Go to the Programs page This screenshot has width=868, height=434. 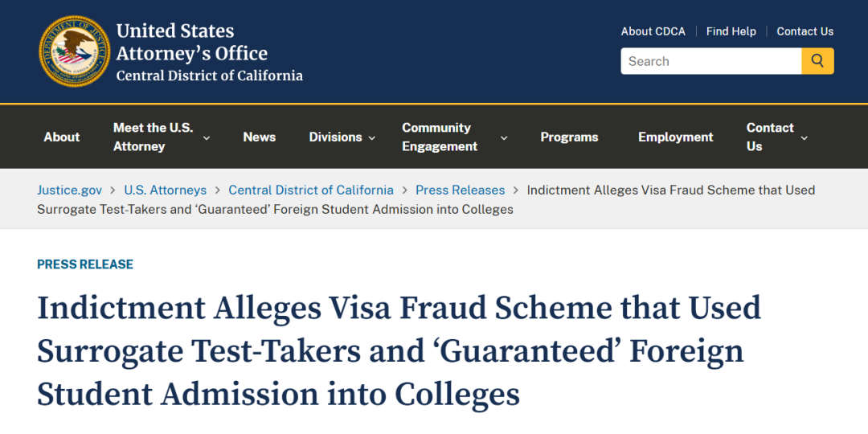click(x=569, y=137)
